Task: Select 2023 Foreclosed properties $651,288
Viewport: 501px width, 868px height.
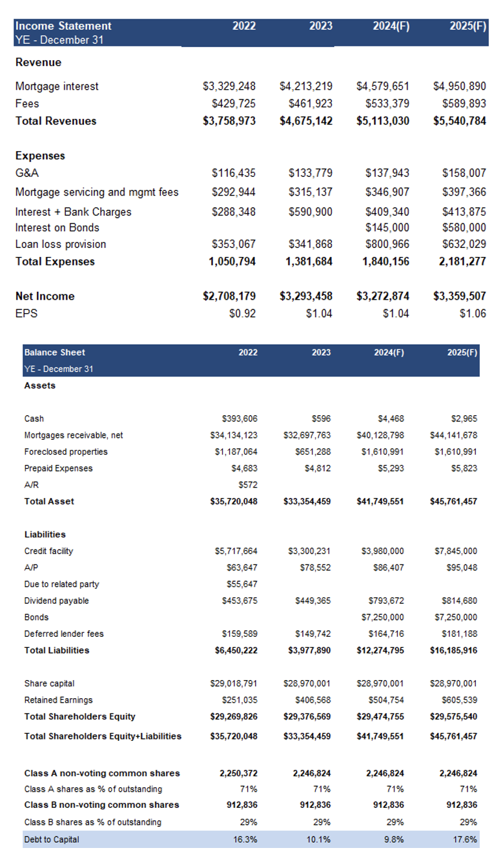Action: click(312, 452)
